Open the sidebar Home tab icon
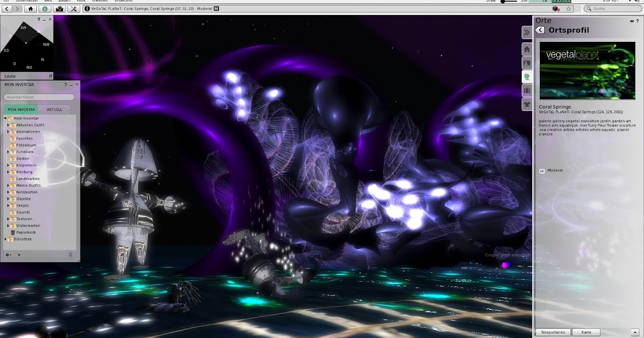Viewport: 644px width, 338px height. (526, 49)
